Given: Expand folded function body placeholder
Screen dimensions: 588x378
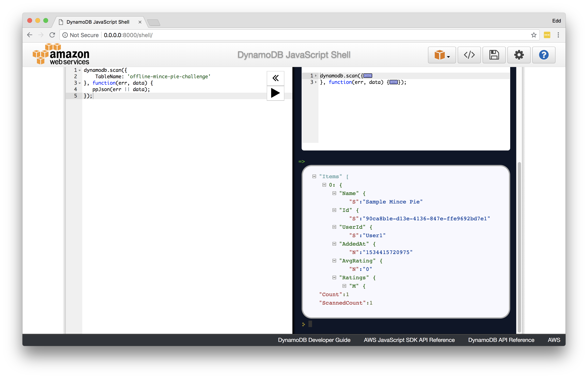Looking at the screenshot, I should click(x=393, y=82).
